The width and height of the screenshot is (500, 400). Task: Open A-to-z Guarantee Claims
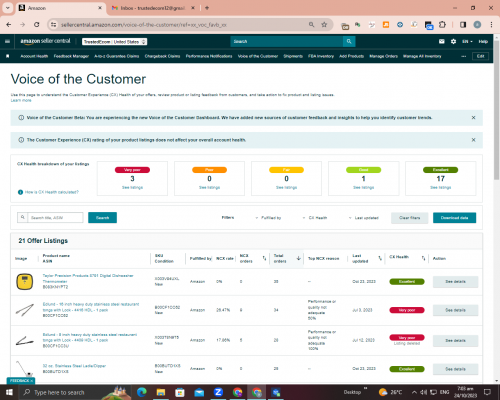117,56
